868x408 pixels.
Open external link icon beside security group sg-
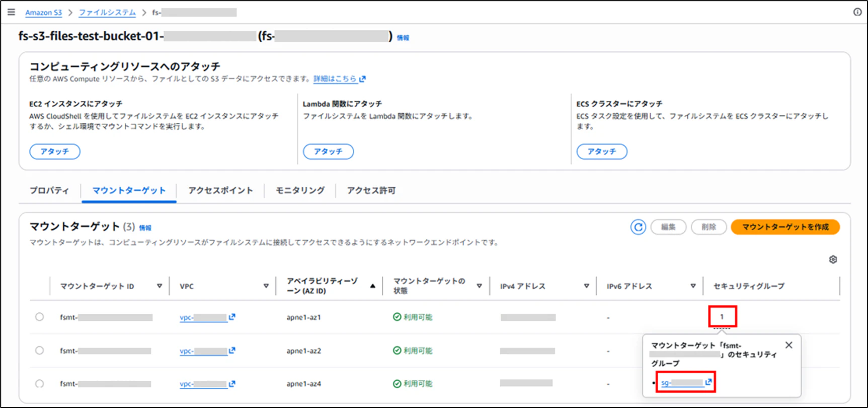pos(708,382)
